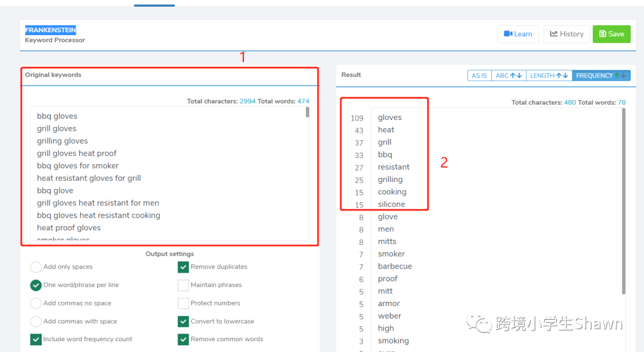Click the floppy disk icon in Save
Screen dimensions: 644x352
602,33
